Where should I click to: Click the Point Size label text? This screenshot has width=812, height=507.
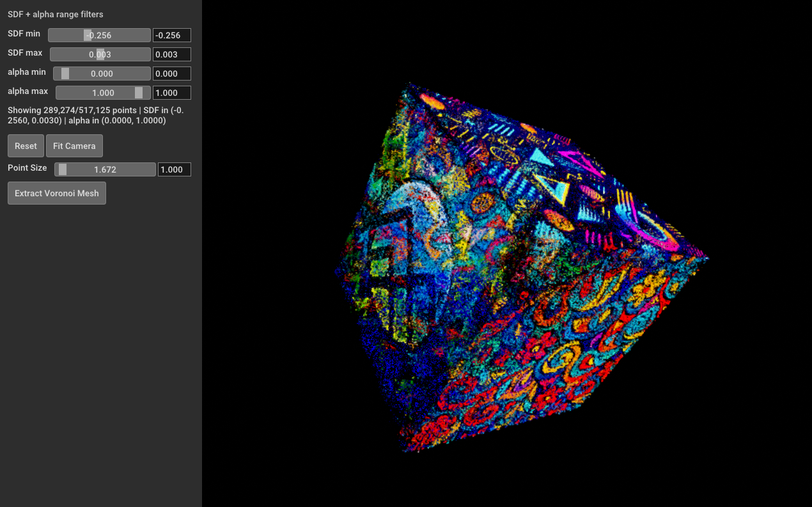pyautogui.click(x=27, y=168)
